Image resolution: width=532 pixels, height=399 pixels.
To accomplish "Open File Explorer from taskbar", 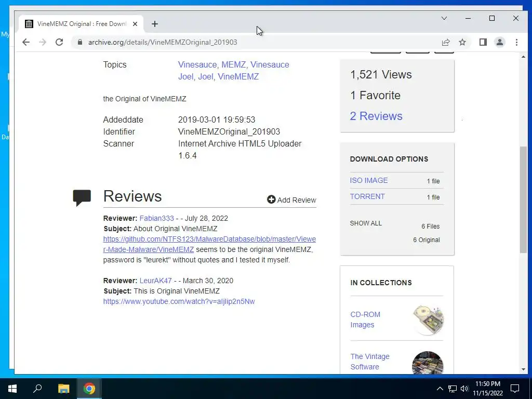I will coord(63,389).
